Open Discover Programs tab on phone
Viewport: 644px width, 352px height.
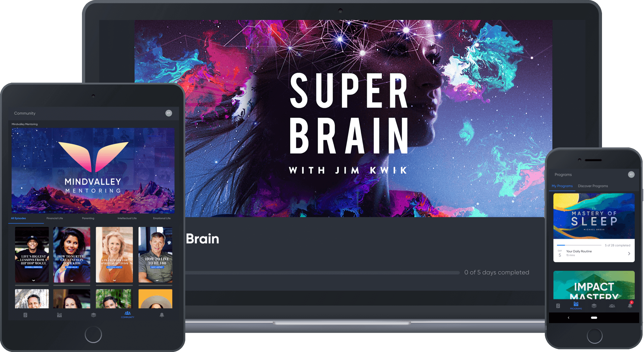coord(593,186)
